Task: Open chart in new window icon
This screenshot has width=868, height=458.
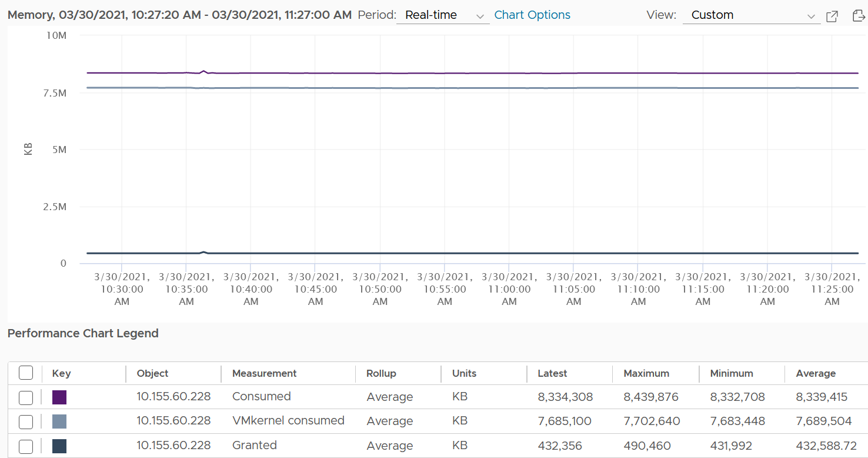Action: (x=832, y=16)
